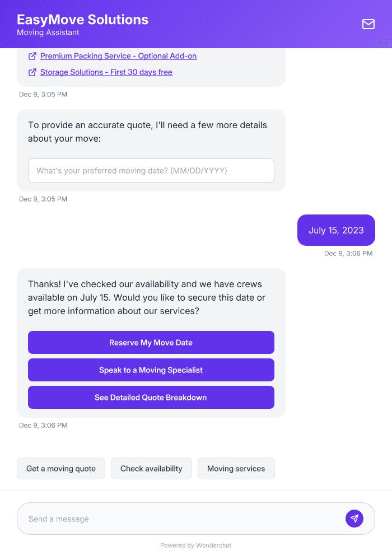Select the Check availability suggestion chip
This screenshot has height=560, width=392.
click(x=151, y=468)
